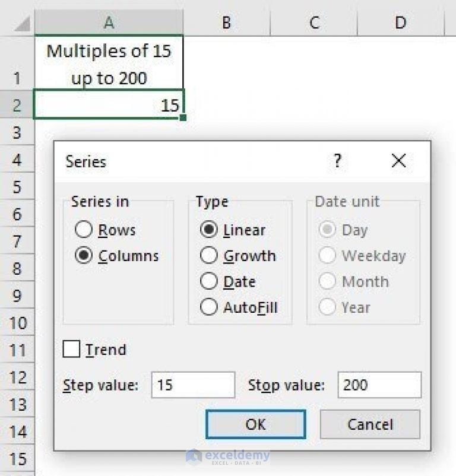Select the Columns radio button
This screenshot has height=476, width=456.
pos(84,256)
